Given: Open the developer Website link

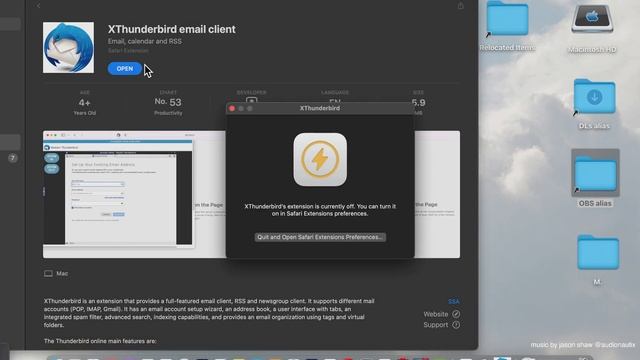Looking at the screenshot, I should [441, 314].
